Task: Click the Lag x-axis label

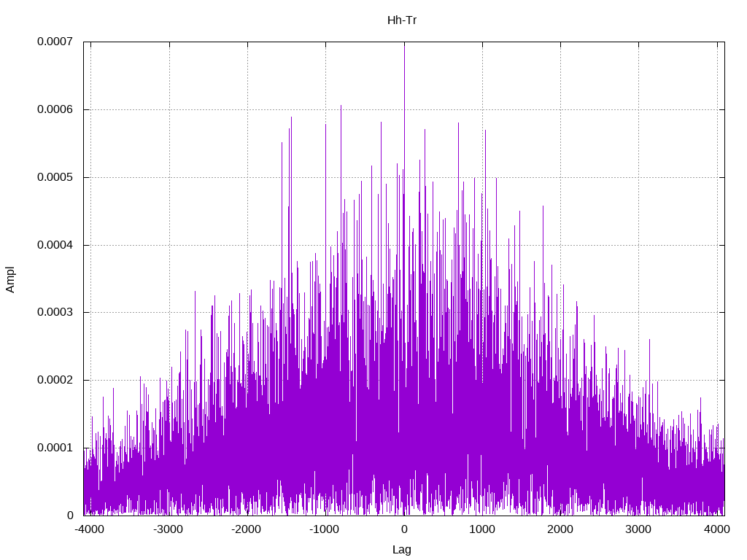Action: [x=402, y=550]
